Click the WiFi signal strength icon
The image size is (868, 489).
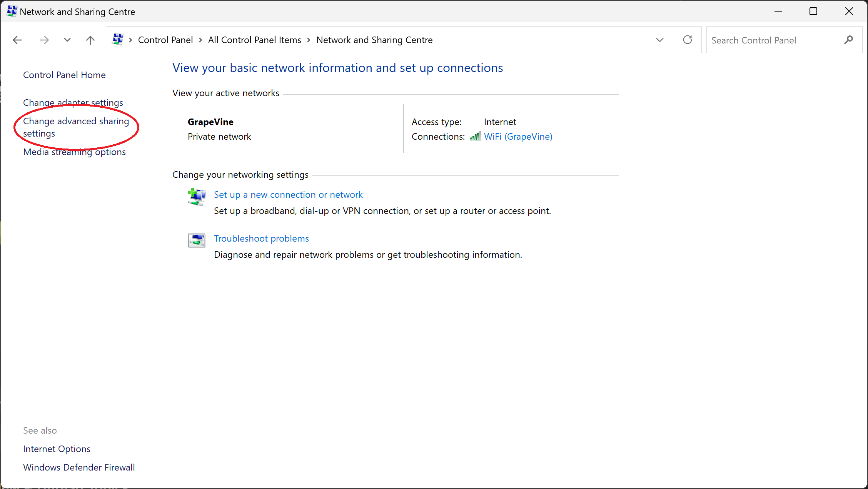[x=475, y=137]
